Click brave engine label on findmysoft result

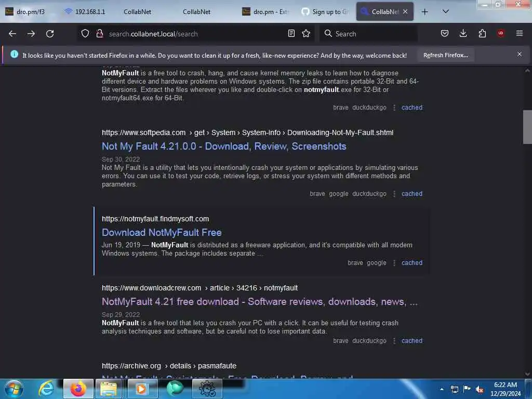click(355, 262)
